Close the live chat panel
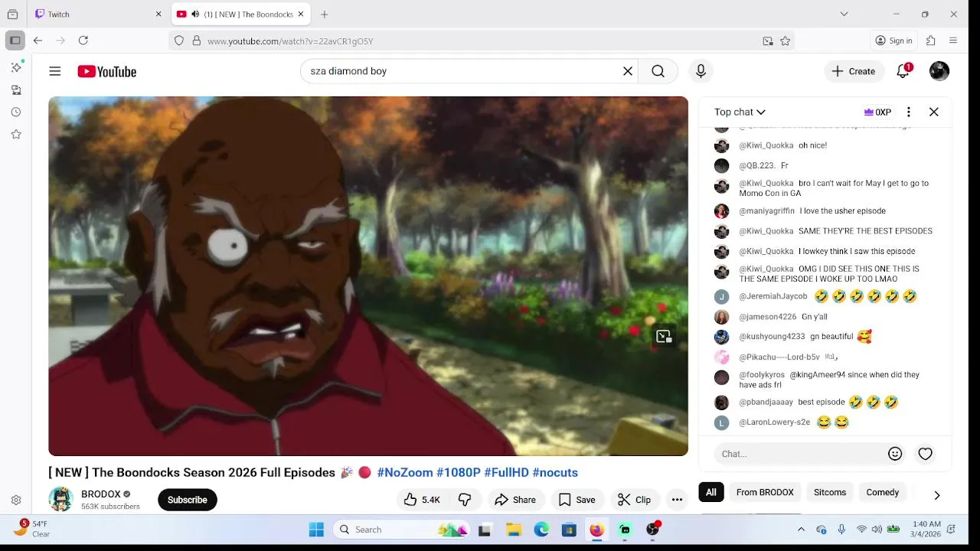 click(x=934, y=112)
